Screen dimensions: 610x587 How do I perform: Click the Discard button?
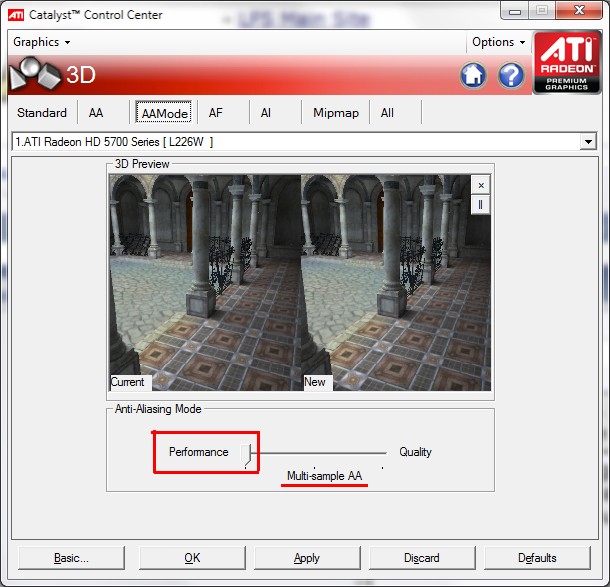click(x=422, y=558)
